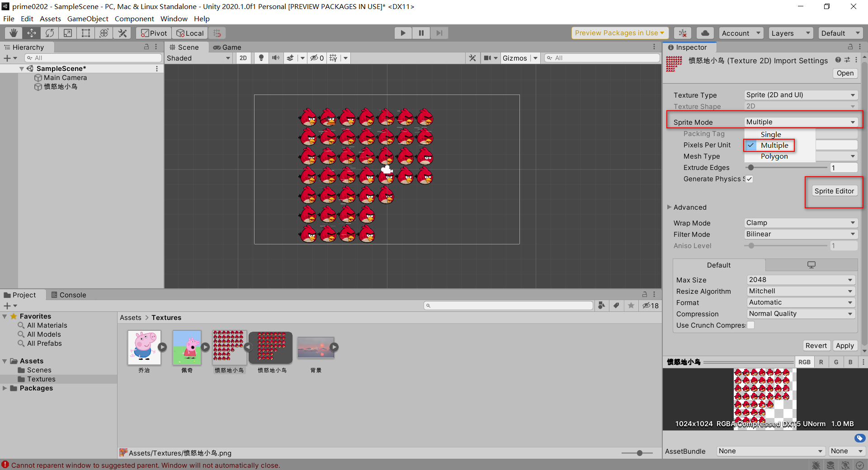Toggle scene lighting bulb icon
The image size is (868, 470).
point(261,58)
